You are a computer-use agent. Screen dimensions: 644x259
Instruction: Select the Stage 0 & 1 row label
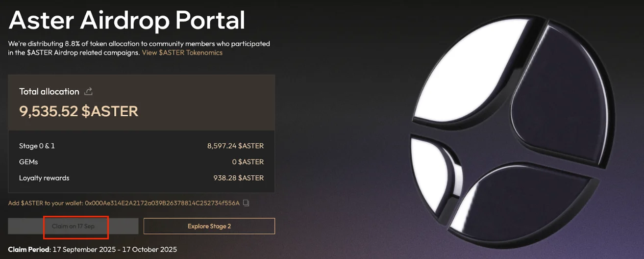click(37, 146)
